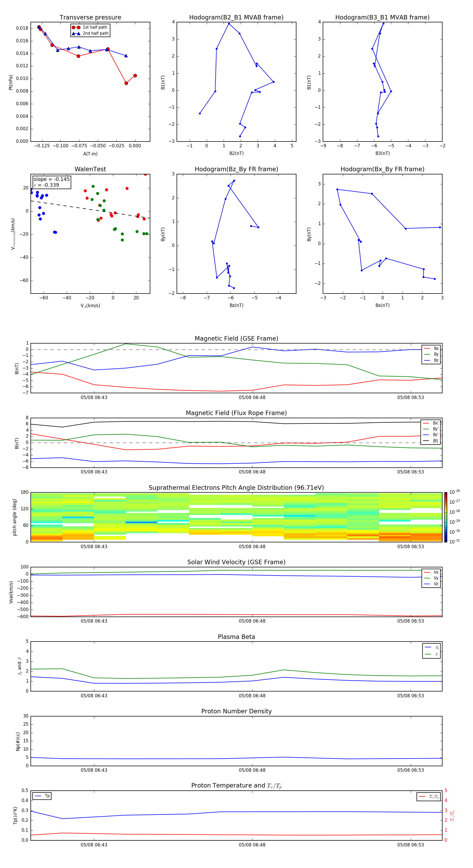Select Vz in the solar wind legend
This screenshot has width=473, height=868.
431,584
